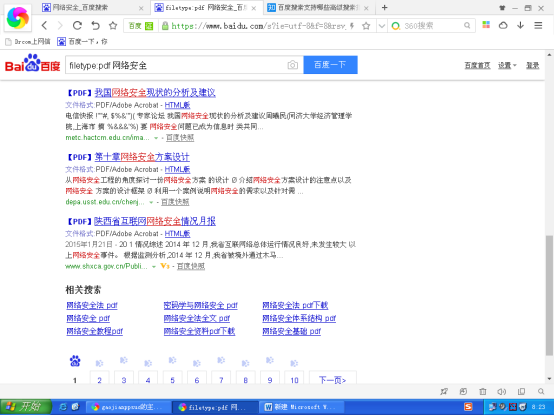This screenshot has width=554, height=416.
Task: Click the magnifier in 360 search box
Action: coord(467,26)
